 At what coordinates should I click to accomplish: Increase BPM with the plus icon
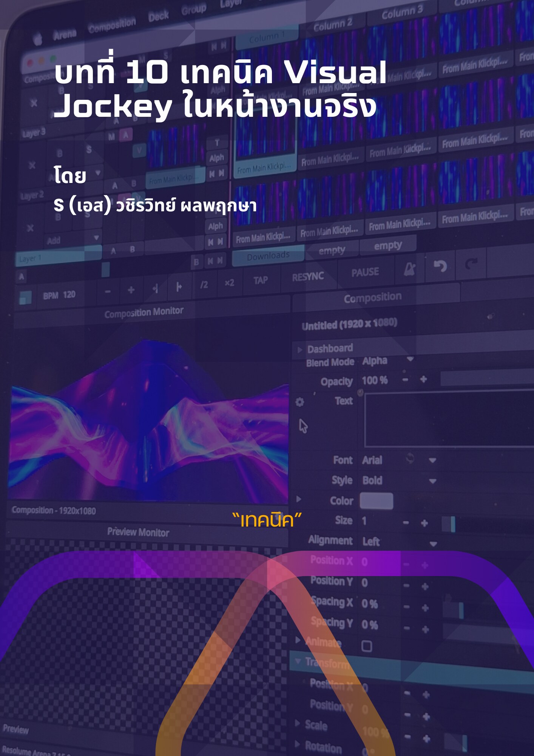tap(131, 290)
